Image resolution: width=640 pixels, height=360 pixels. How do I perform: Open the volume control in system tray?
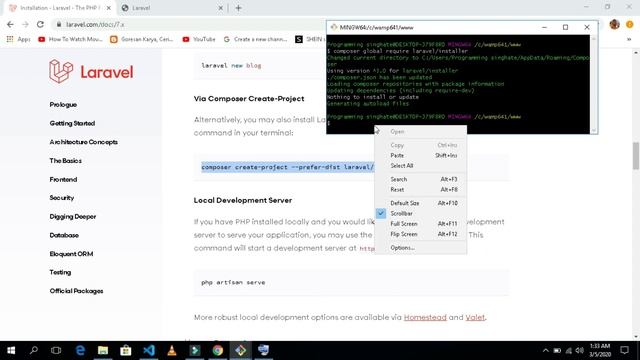click(579, 350)
